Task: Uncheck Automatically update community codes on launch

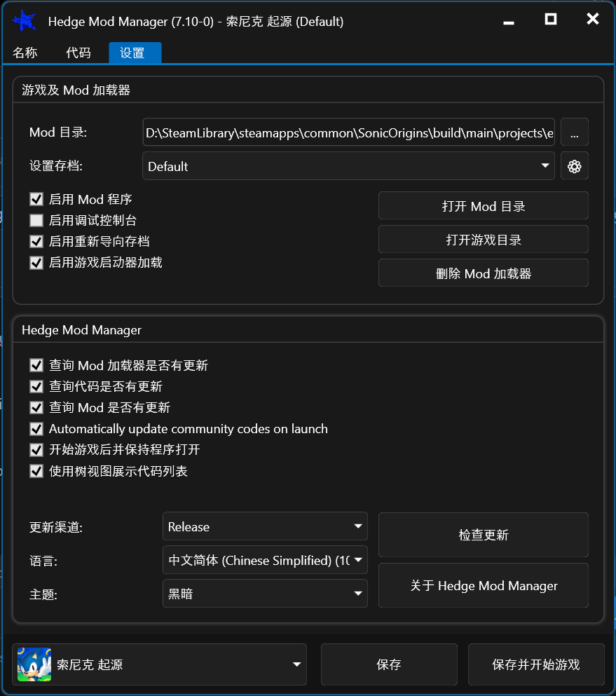Action: 36,429
